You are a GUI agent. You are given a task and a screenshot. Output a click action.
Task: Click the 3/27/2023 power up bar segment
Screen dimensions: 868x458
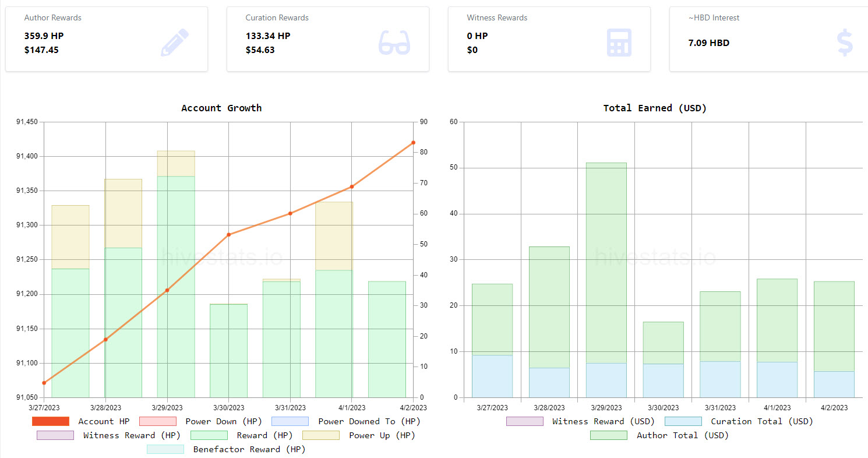click(70, 237)
